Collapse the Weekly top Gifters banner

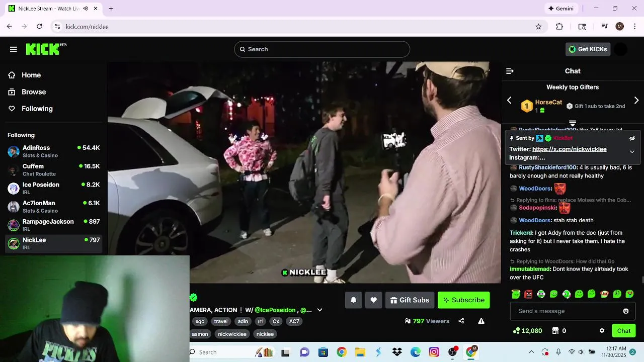[x=573, y=123]
